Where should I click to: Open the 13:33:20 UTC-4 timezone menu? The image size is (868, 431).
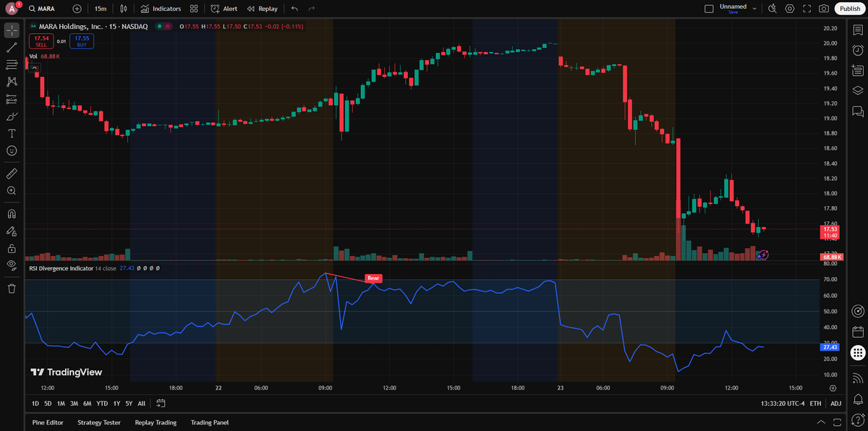coord(783,403)
